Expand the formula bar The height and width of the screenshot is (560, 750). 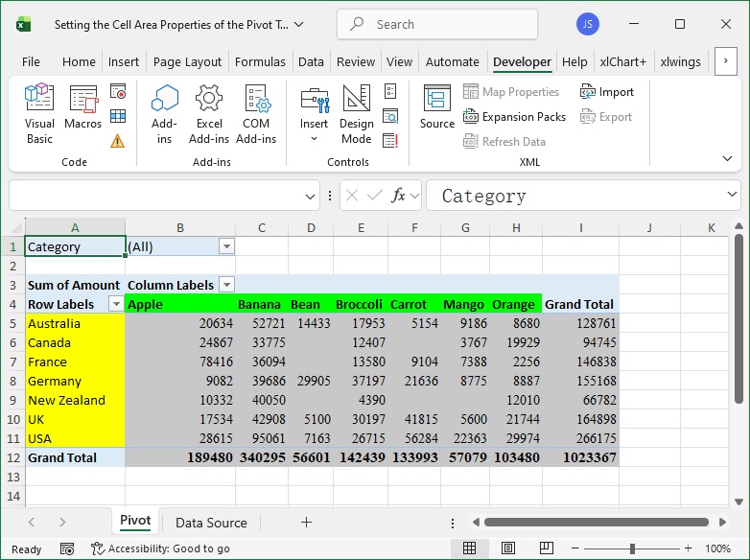pyautogui.click(x=732, y=194)
